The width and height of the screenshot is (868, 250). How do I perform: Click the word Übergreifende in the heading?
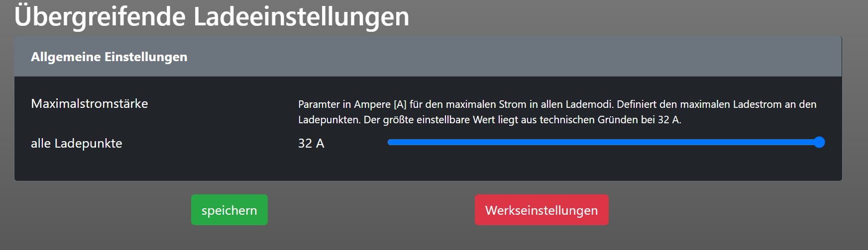pyautogui.click(x=100, y=16)
